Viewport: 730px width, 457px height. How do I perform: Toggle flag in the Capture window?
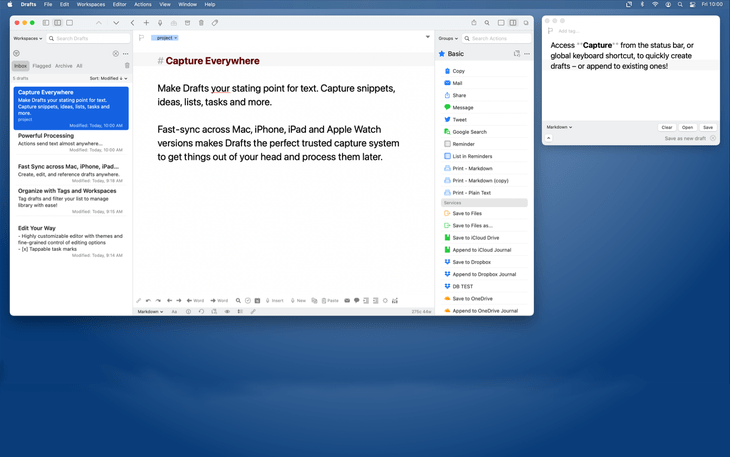point(550,31)
